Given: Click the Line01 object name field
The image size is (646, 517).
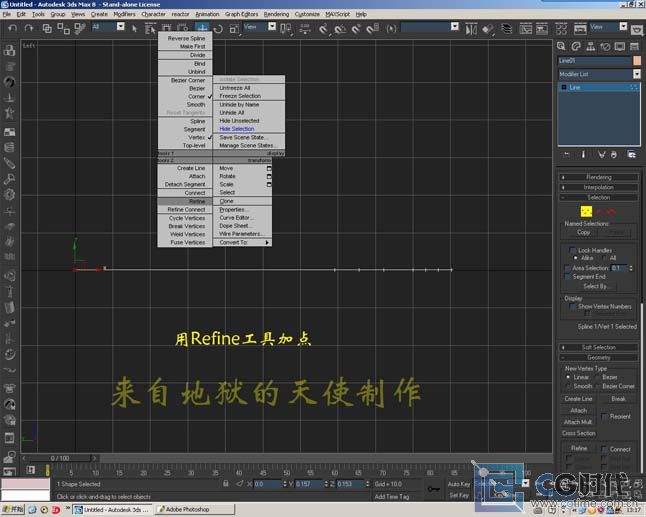Looking at the screenshot, I should [x=594, y=61].
